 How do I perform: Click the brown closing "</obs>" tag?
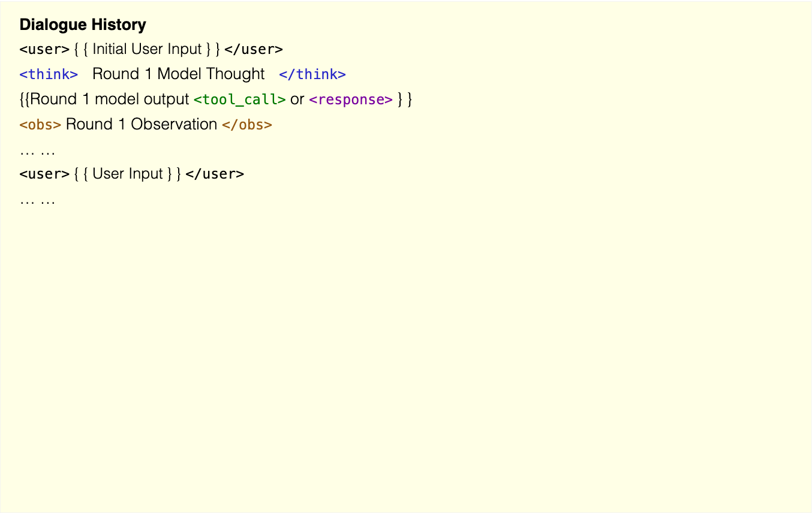pos(247,125)
